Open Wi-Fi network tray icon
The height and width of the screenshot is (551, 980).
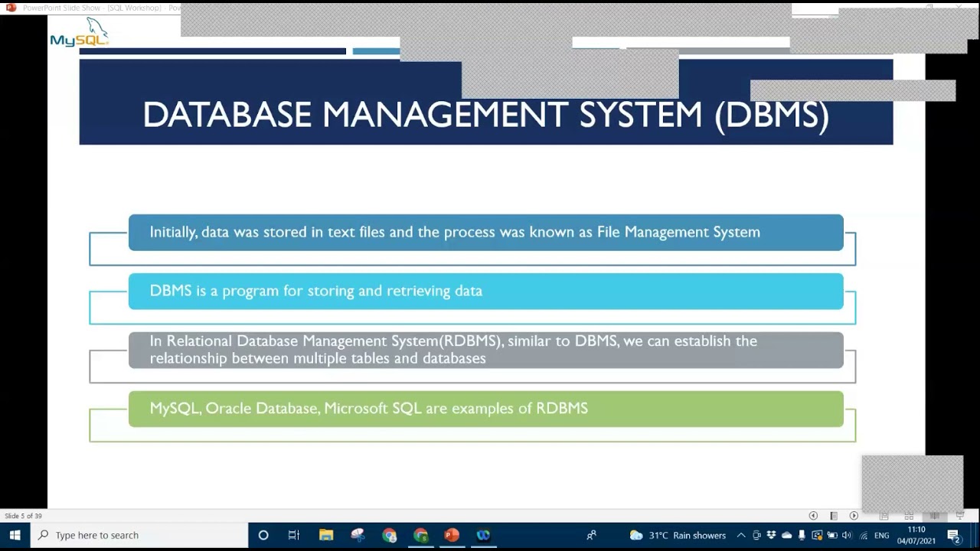(864, 535)
